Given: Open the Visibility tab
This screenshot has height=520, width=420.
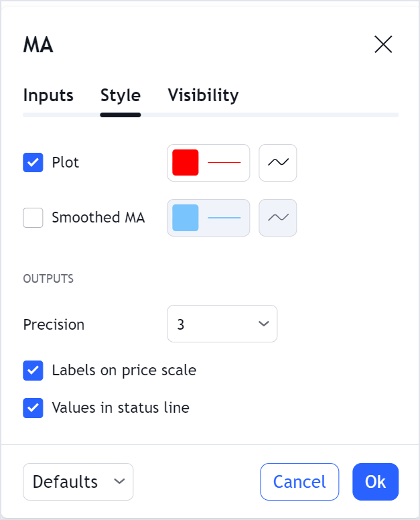Looking at the screenshot, I should tap(203, 95).
